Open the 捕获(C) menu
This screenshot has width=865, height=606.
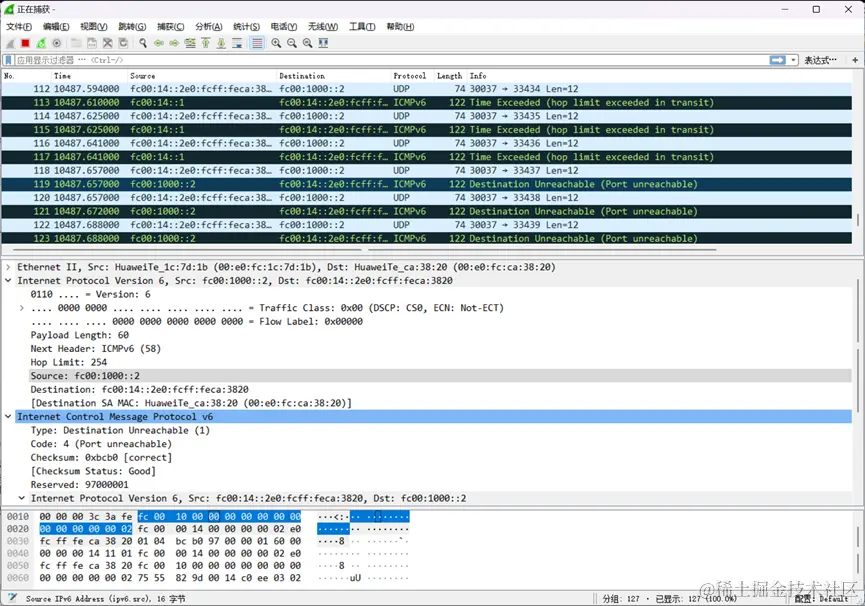coord(170,26)
